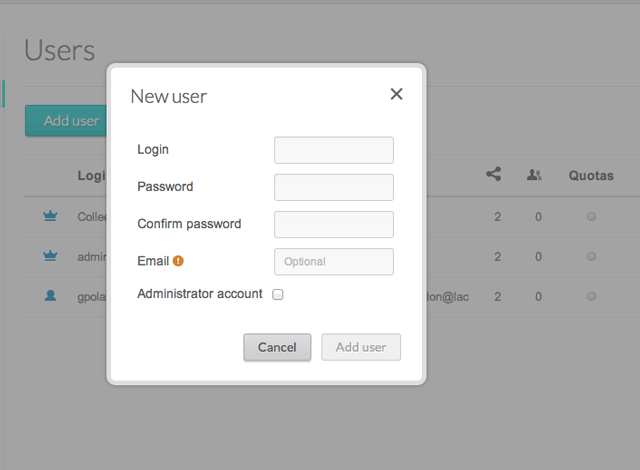640x470 pixels.
Task: Click the crown icon in the first user row
Action: tap(51, 216)
